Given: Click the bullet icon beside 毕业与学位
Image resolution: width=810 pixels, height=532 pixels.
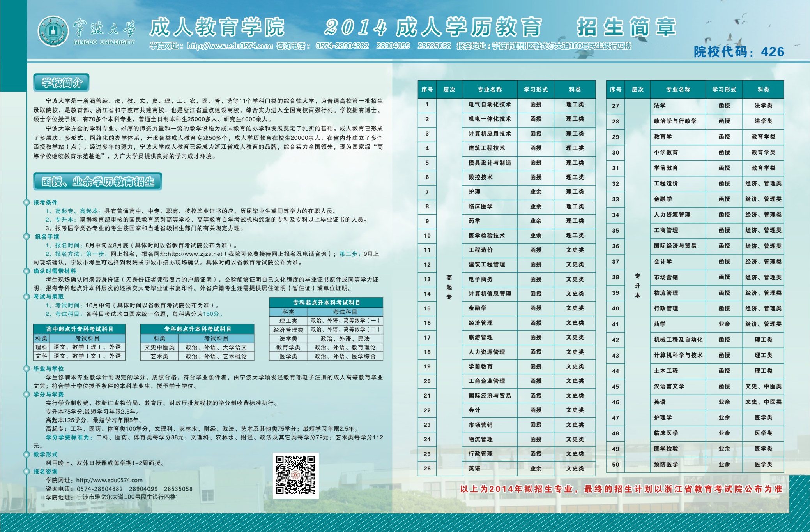Looking at the screenshot, I should [27, 369].
